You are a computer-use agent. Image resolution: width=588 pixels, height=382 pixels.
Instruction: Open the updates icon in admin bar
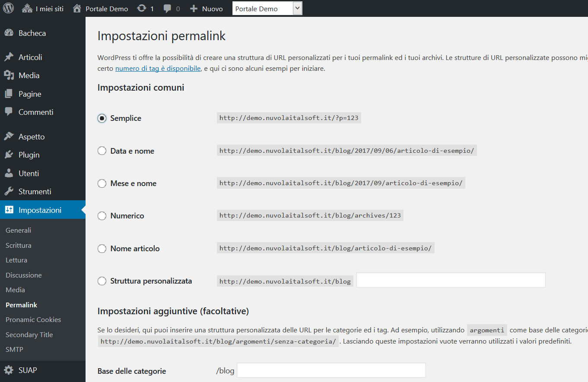pos(141,9)
